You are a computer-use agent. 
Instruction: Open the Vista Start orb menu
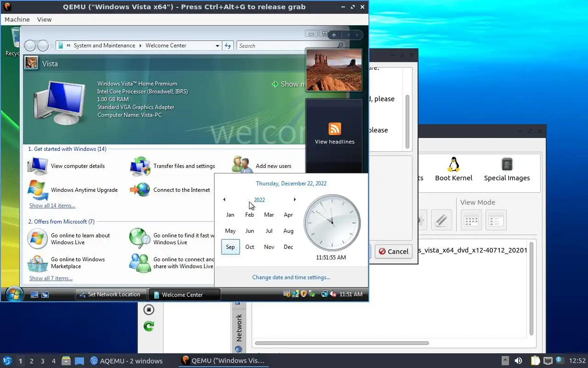point(14,294)
